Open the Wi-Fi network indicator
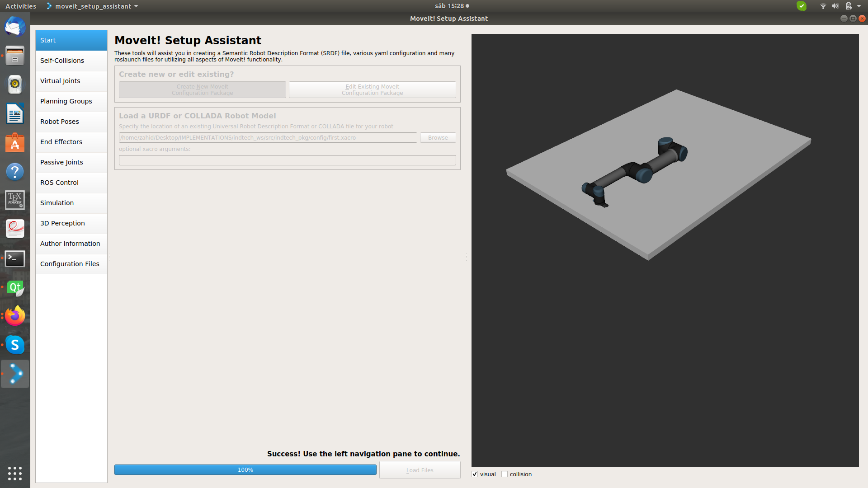868x488 pixels. coord(823,6)
